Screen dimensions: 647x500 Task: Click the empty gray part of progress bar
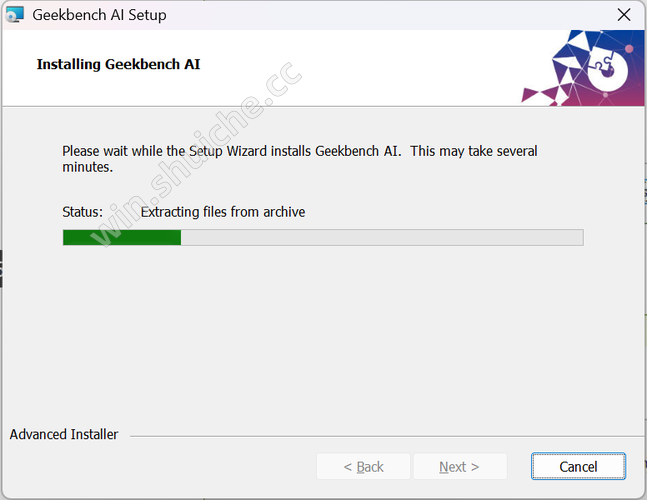pos(382,238)
